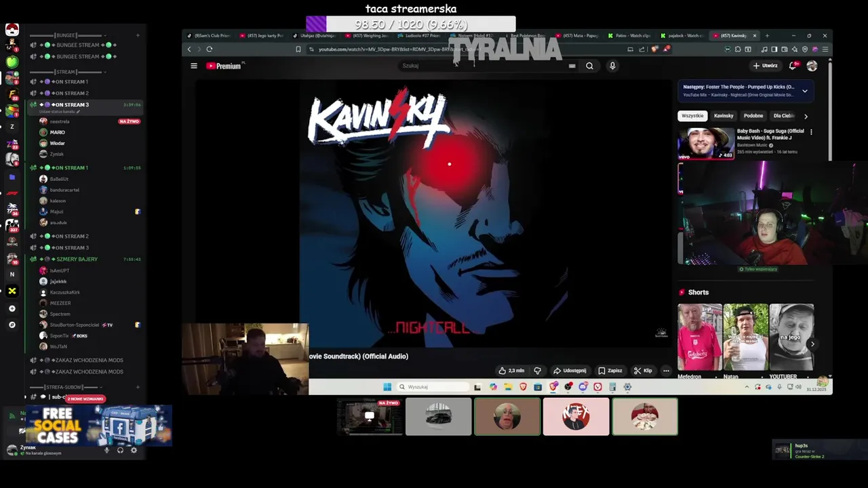Click the Udostępnij share button

pyautogui.click(x=570, y=371)
